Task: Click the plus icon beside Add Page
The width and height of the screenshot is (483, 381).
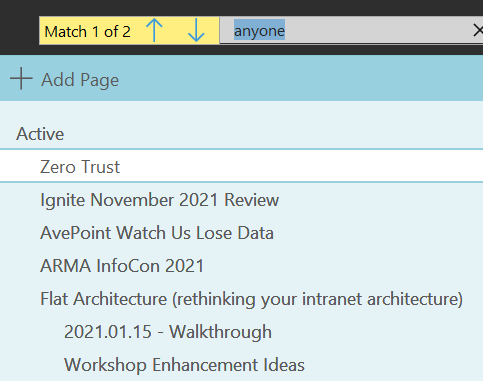Action: [21, 79]
